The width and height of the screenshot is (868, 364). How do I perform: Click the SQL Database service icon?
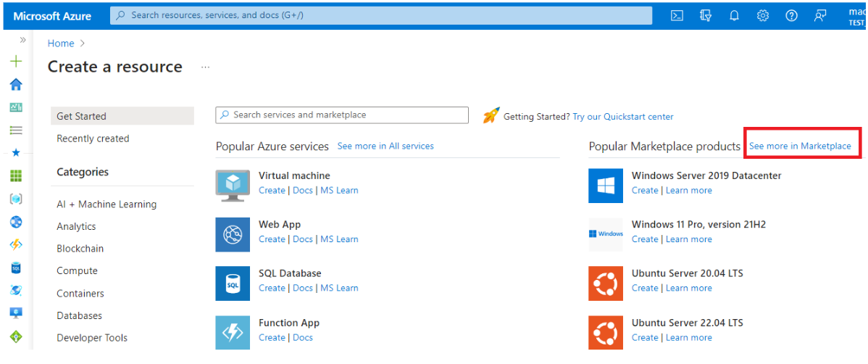pos(233,283)
